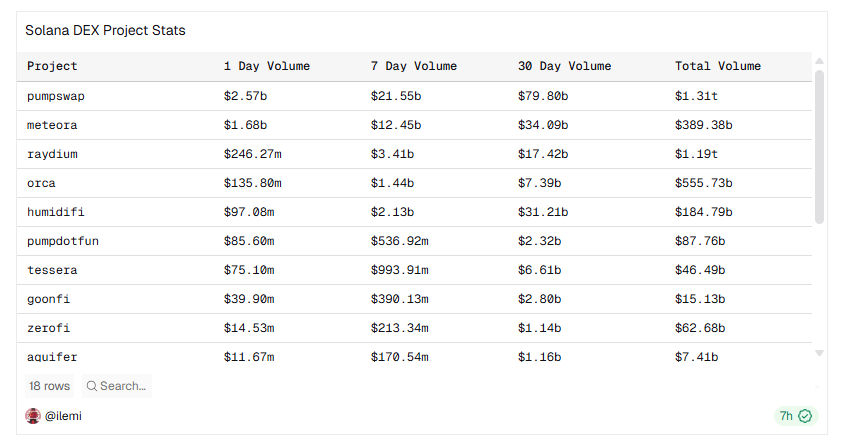Viewport: 846px width, 443px height.
Task: Click the 18 rows count label
Action: (50, 386)
